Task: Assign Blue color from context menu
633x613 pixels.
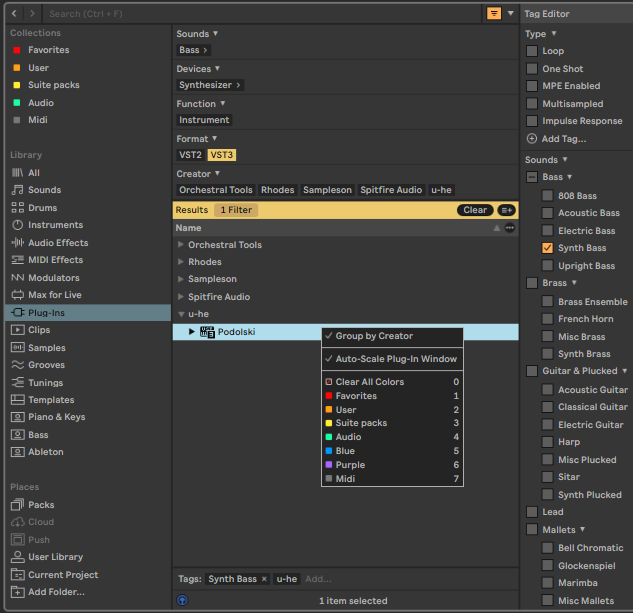Action: coord(392,451)
